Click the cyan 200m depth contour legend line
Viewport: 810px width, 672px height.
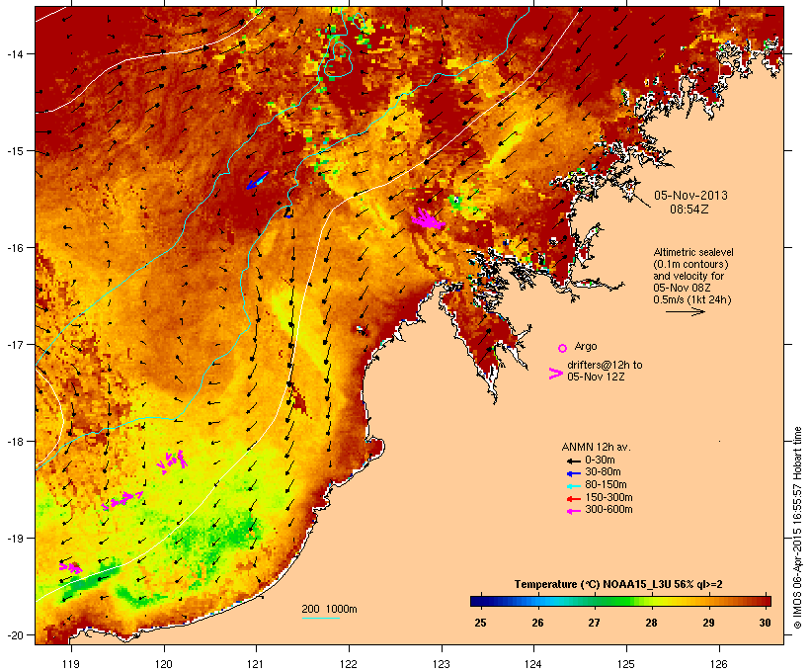pos(320,618)
